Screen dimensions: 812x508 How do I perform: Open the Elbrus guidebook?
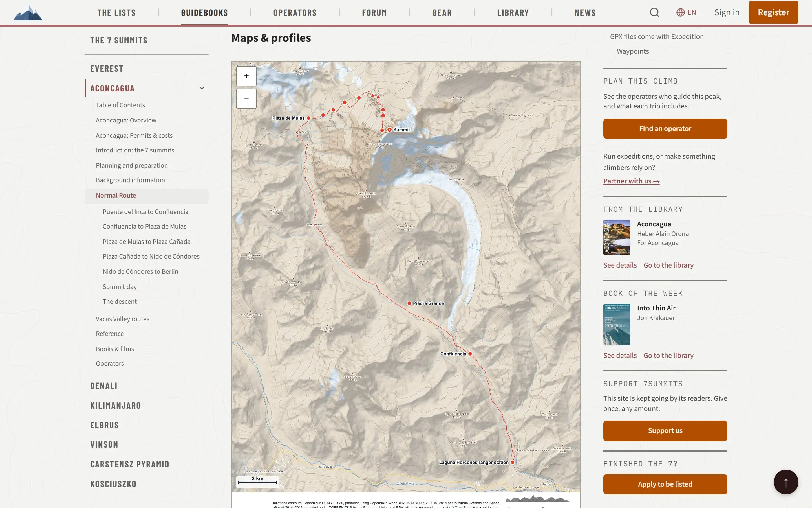click(104, 425)
